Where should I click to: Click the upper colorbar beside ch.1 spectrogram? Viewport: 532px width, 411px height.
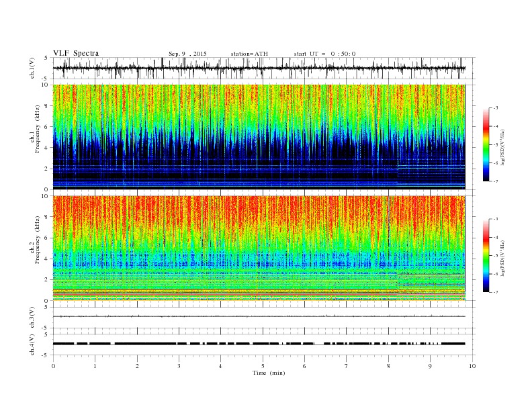[x=486, y=145]
